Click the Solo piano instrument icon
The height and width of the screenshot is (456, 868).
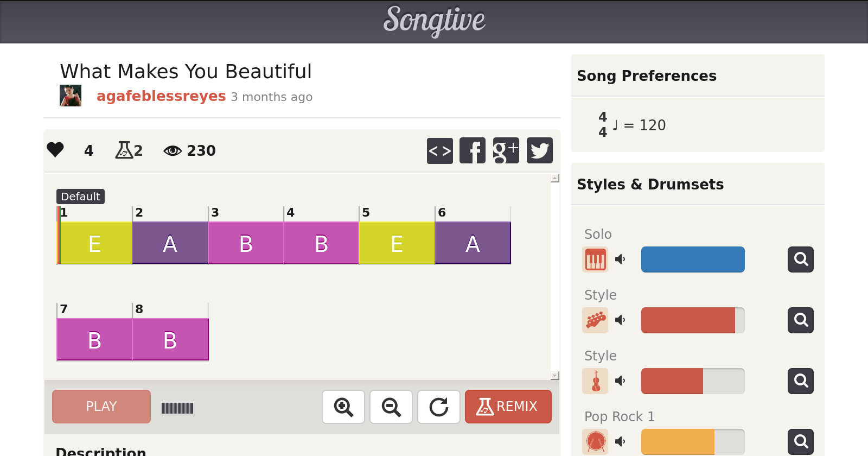click(x=595, y=259)
